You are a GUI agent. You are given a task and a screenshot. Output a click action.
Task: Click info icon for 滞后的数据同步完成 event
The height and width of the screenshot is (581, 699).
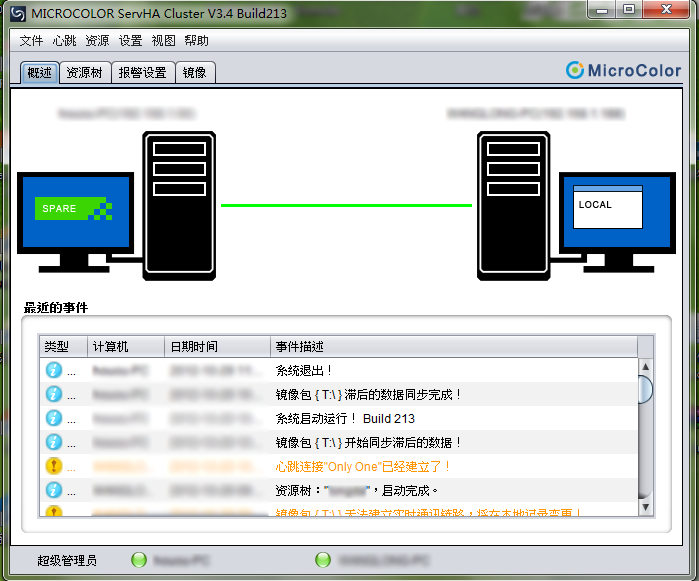[x=54, y=394]
